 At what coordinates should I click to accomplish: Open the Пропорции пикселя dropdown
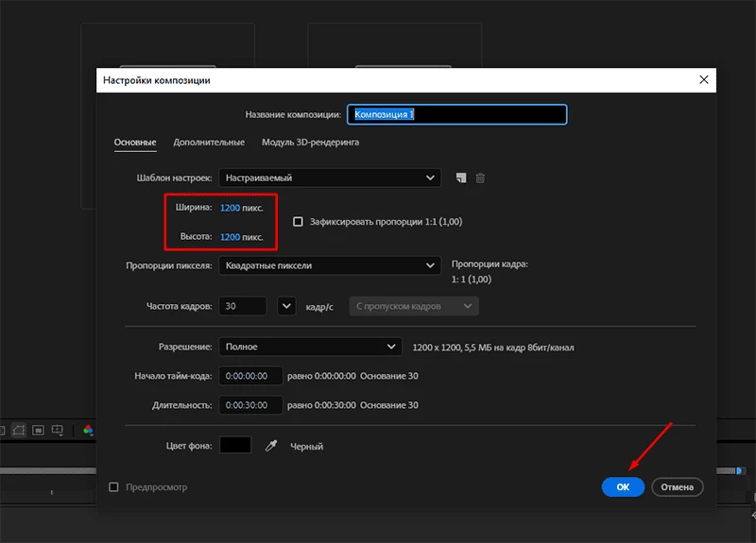pyautogui.click(x=330, y=265)
